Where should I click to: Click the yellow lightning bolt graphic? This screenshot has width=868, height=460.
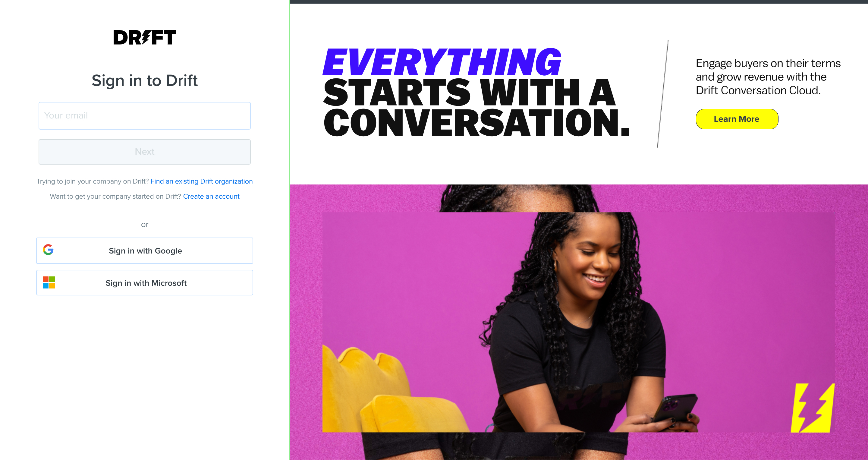click(x=813, y=408)
